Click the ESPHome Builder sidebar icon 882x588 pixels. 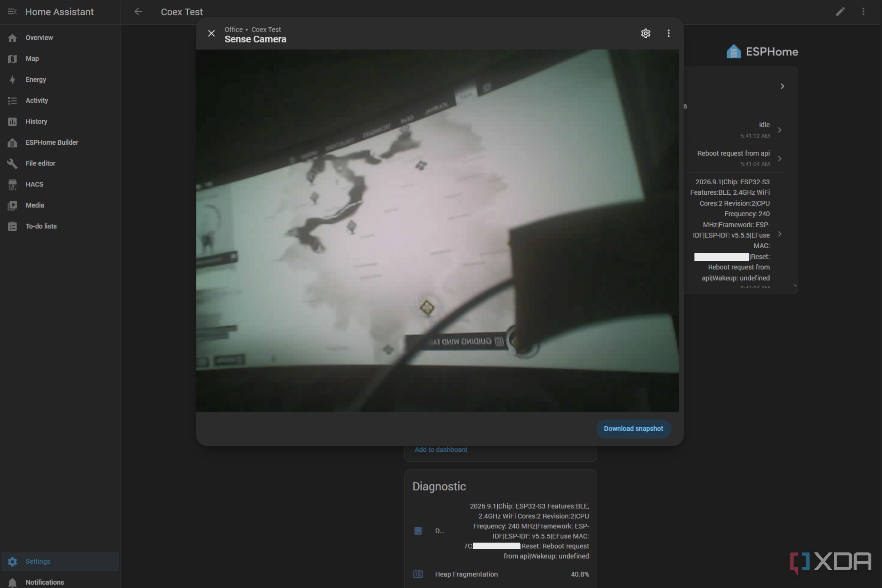click(12, 143)
